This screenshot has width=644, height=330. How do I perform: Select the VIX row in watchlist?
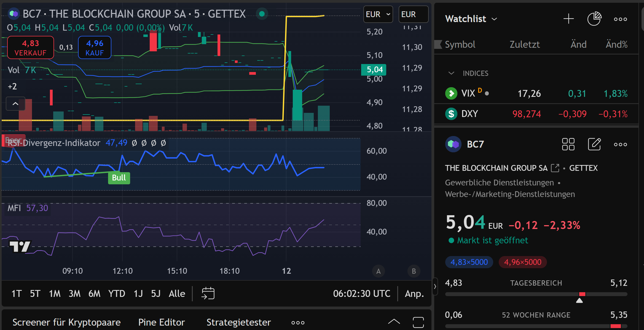pyautogui.click(x=536, y=93)
